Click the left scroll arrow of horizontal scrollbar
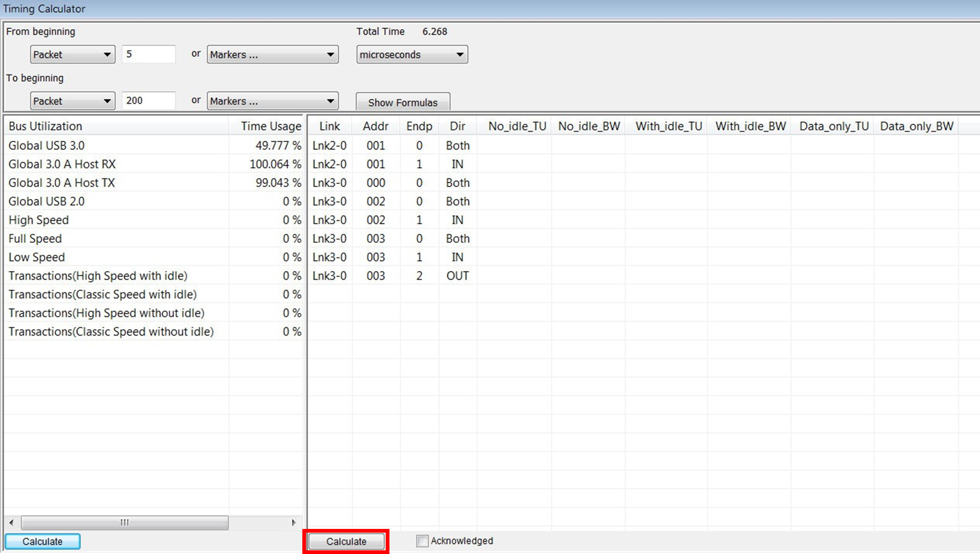This screenshot has height=554, width=980. coord(11,522)
